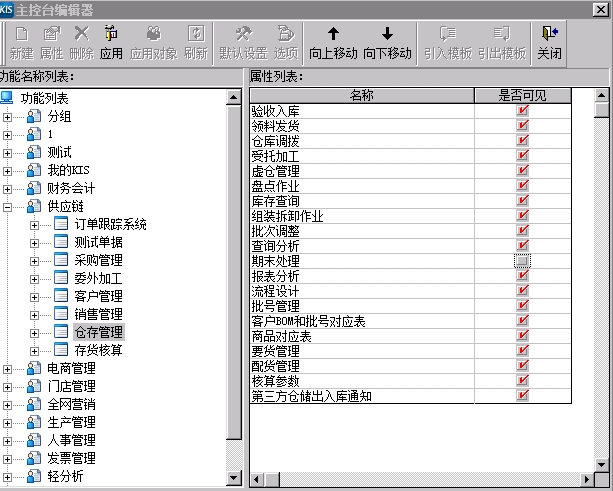Select the 组装拆卸作业 row name
Viewport: 613px width, 491px height.
[288, 216]
